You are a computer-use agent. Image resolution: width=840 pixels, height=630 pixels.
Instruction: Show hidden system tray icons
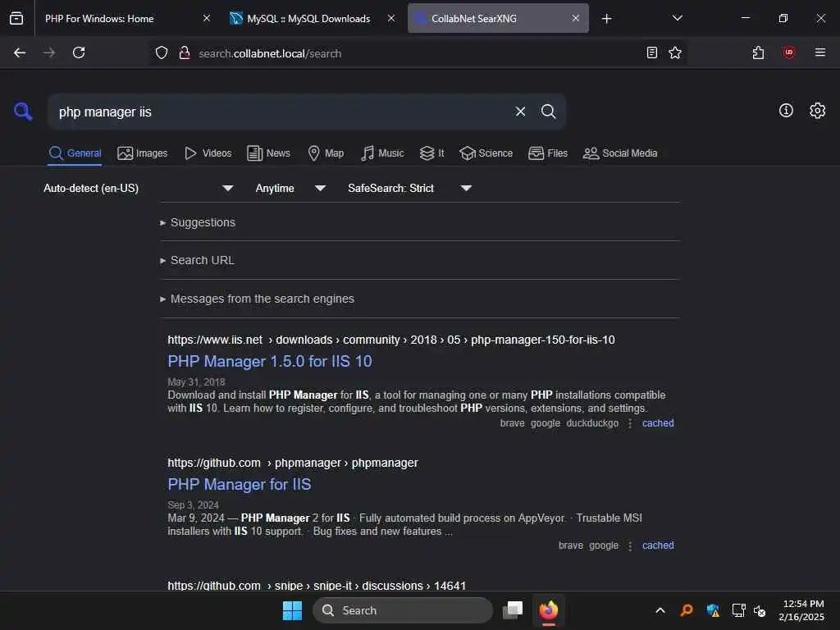[660, 610]
